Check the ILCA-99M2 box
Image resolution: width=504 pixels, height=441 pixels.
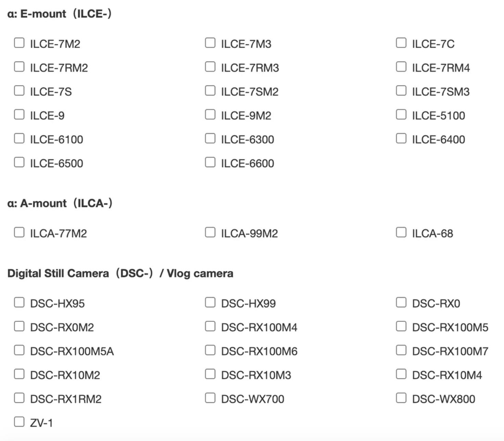[210, 232]
